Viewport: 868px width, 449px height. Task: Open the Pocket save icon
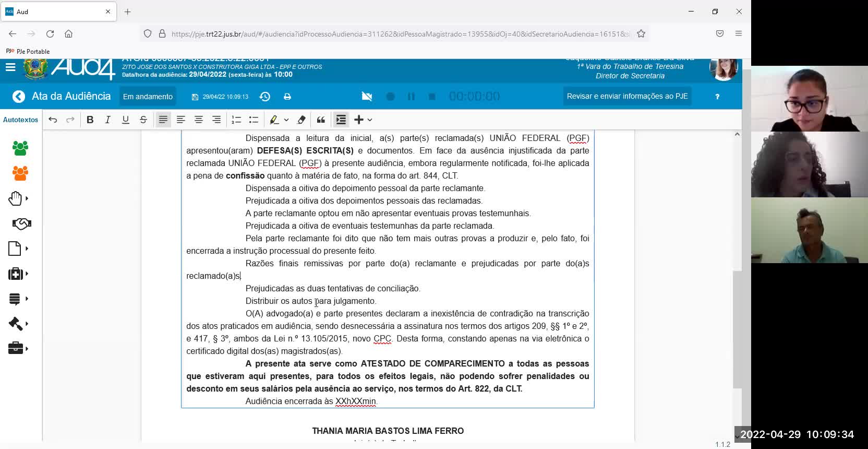click(720, 33)
